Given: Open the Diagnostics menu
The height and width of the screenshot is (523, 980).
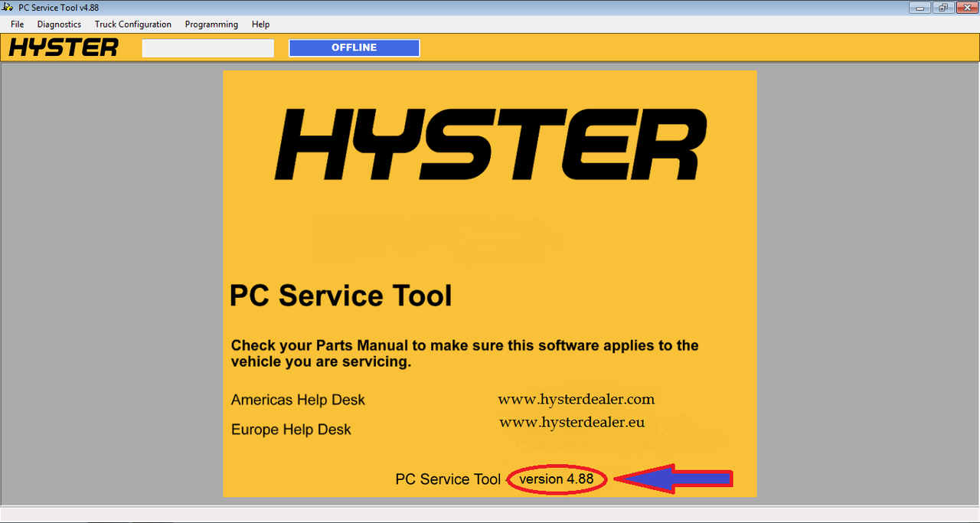Looking at the screenshot, I should 59,25.
